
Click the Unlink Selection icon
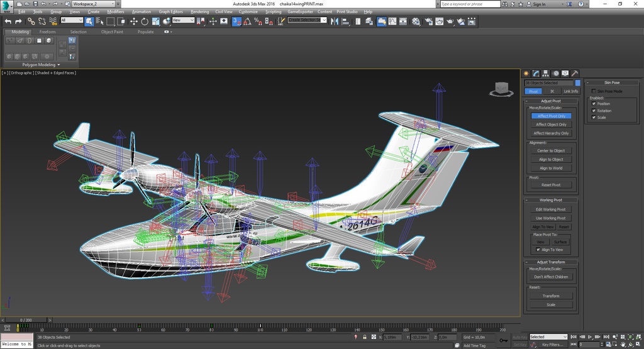click(x=42, y=21)
